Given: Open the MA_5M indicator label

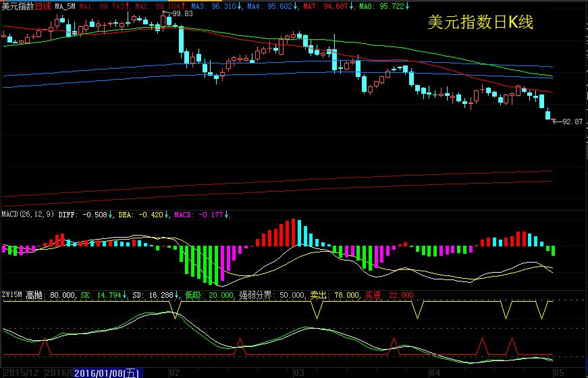Looking at the screenshot, I should [65, 5].
